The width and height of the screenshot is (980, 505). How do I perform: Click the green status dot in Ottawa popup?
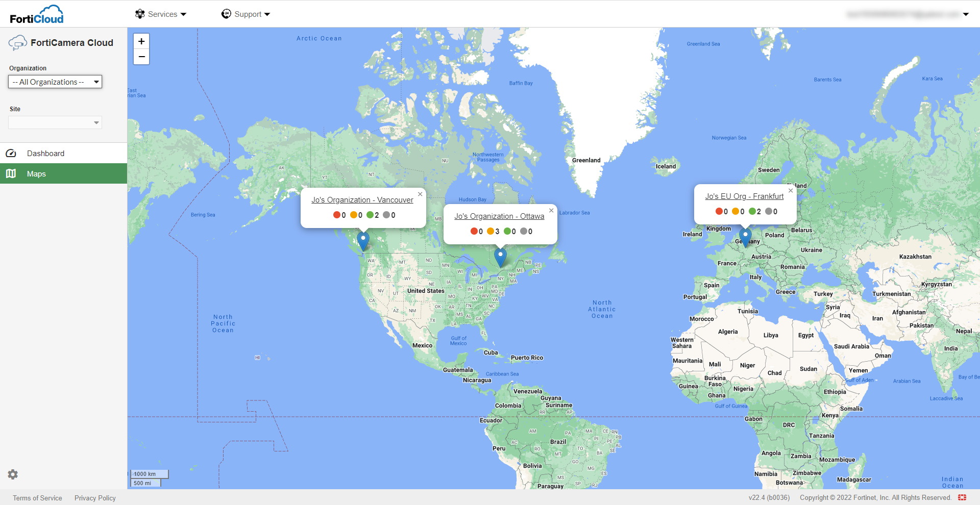point(507,231)
